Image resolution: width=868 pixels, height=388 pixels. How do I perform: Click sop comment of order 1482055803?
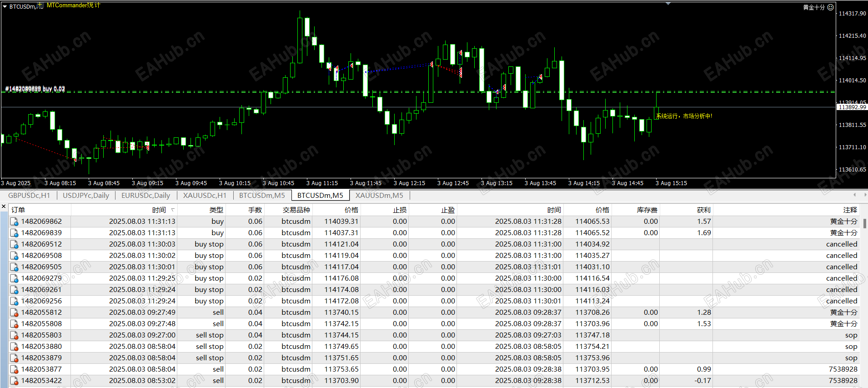point(851,335)
